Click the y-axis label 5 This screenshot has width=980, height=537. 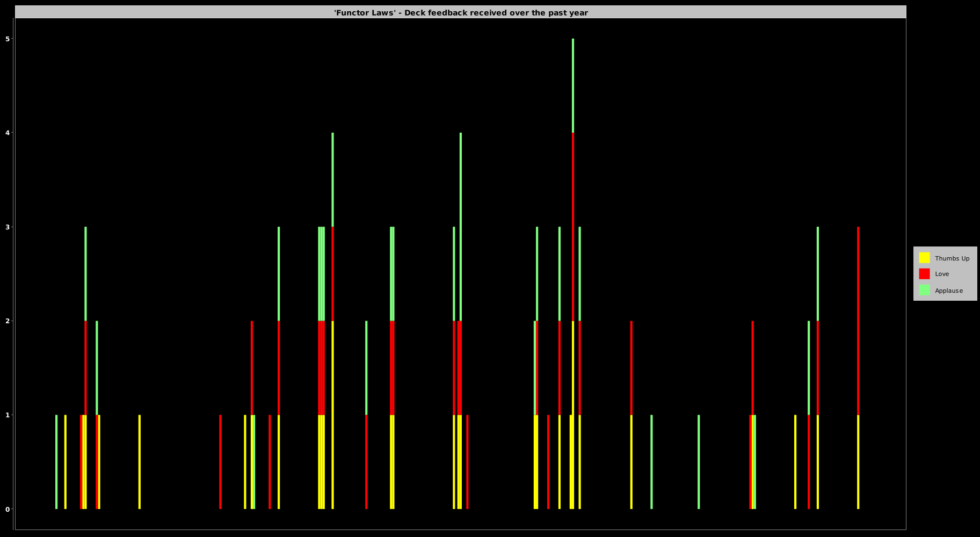click(8, 39)
